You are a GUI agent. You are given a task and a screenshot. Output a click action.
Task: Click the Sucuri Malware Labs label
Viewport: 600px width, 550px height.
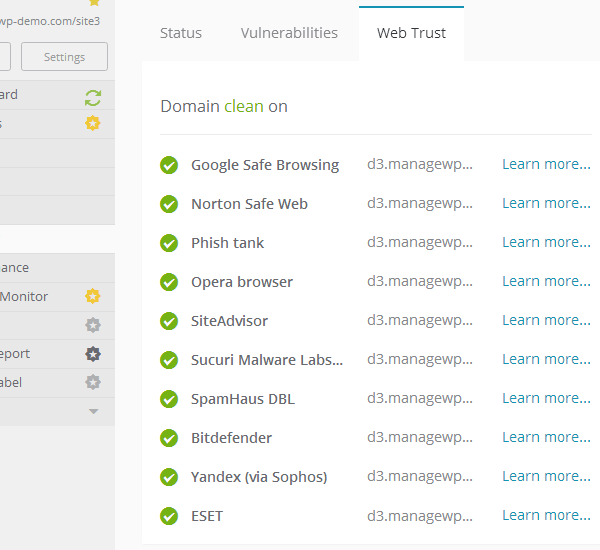pos(267,360)
